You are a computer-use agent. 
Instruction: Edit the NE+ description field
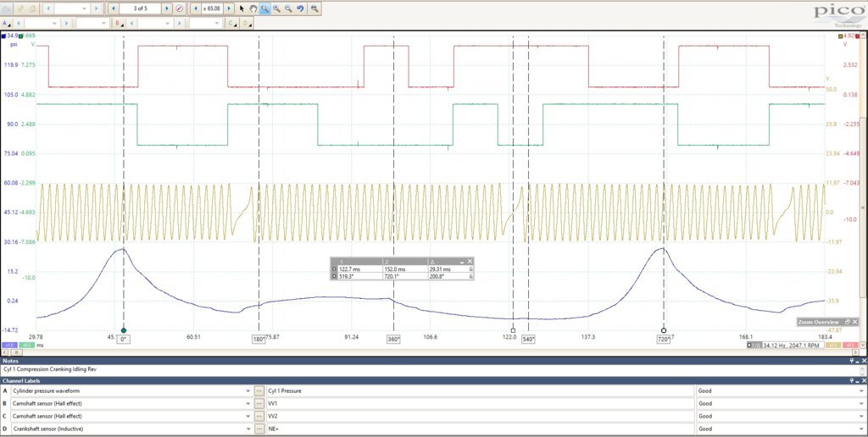click(x=480, y=429)
